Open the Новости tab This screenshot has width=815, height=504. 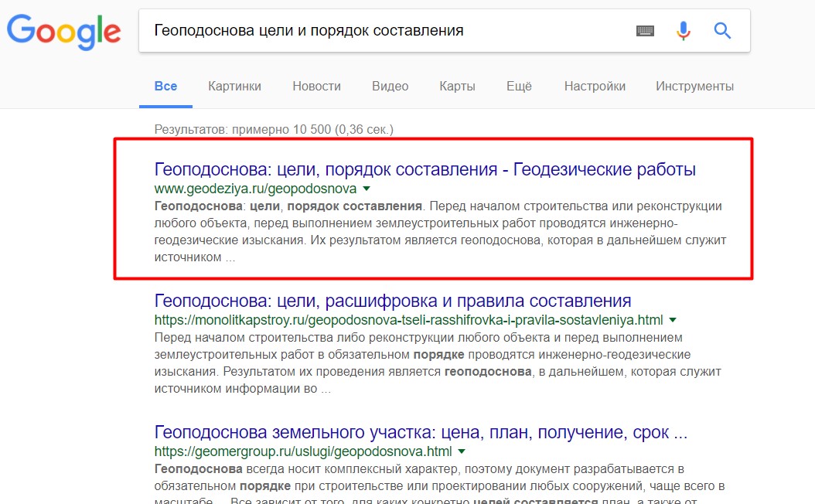[x=316, y=87]
